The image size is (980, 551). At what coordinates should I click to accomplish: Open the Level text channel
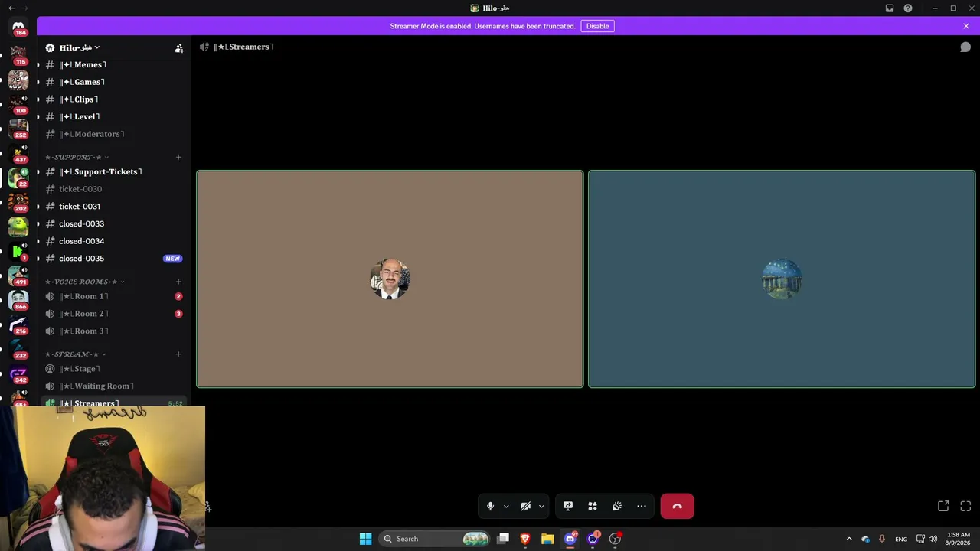114,117
